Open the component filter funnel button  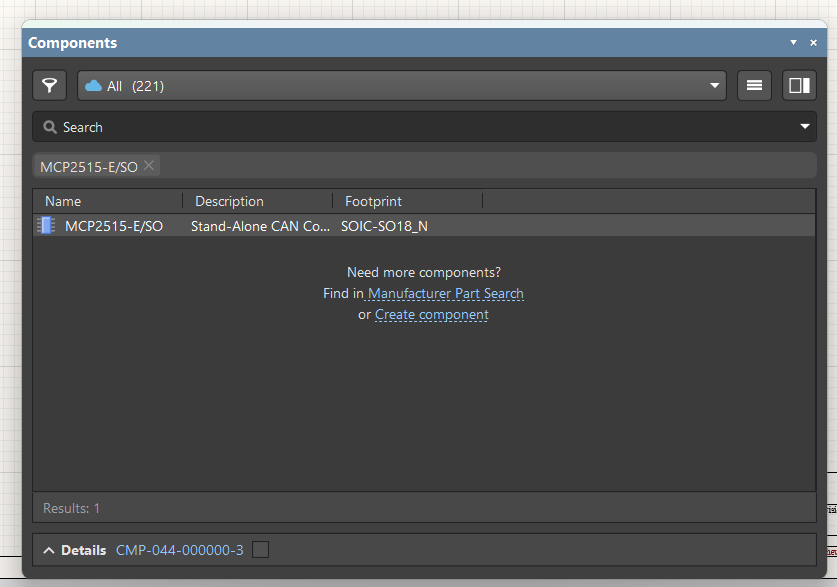(50, 85)
